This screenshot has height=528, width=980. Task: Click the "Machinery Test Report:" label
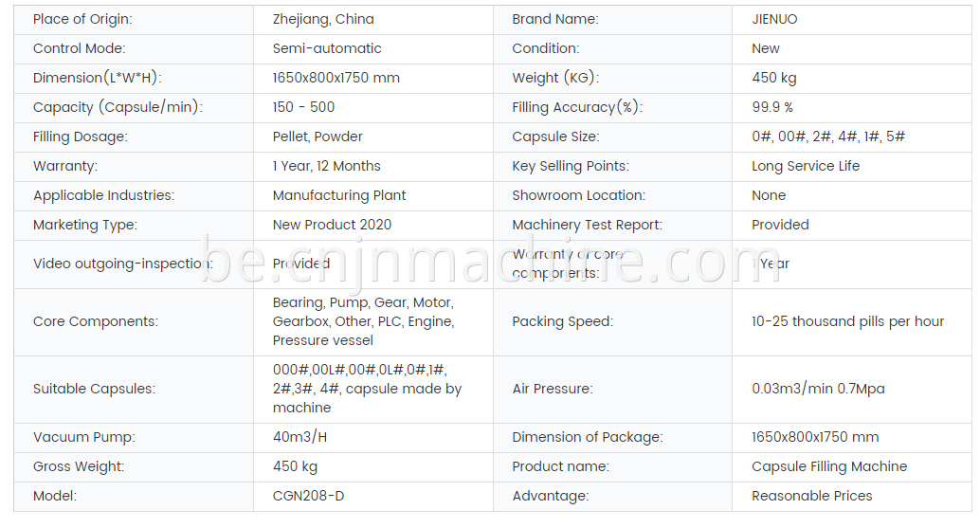587,225
